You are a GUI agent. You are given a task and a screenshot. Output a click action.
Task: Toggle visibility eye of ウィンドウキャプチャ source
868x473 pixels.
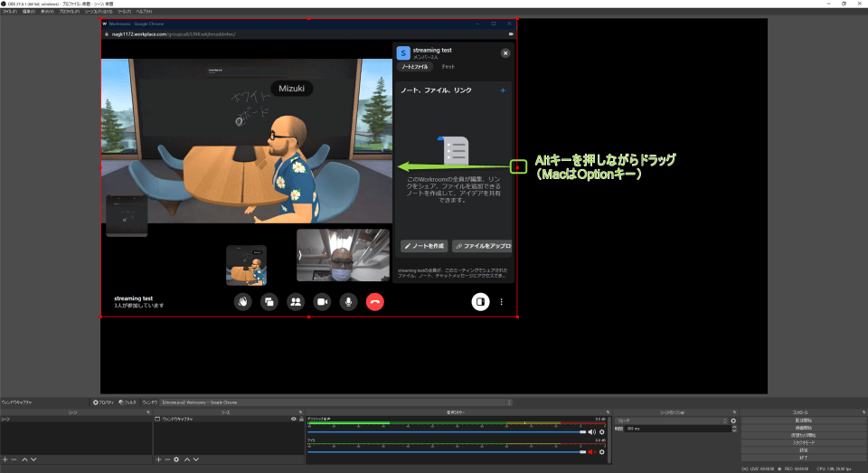[293, 420]
